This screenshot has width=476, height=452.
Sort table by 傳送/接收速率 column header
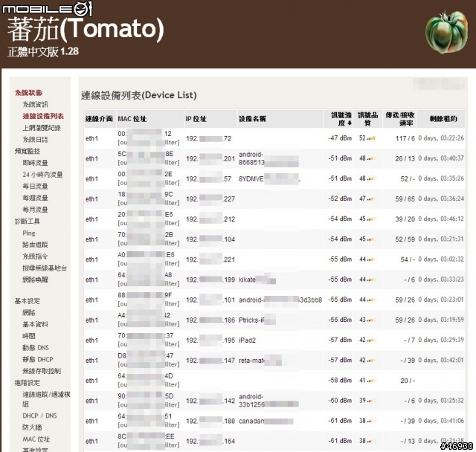[400, 119]
